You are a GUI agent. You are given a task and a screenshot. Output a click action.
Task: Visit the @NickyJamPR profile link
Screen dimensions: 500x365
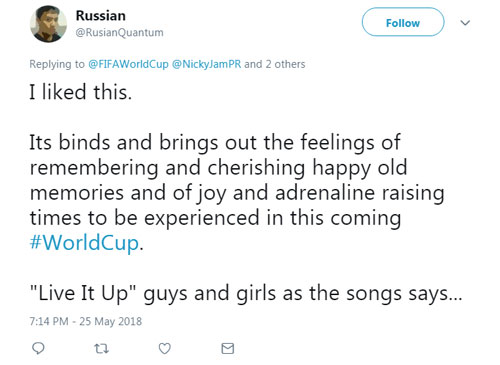click(x=206, y=64)
